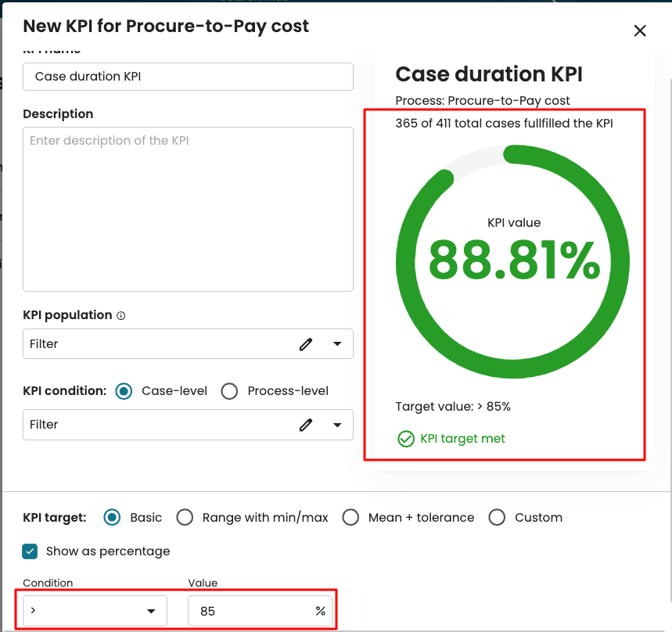The height and width of the screenshot is (632, 672).
Task: Click the KPI population info icon
Action: (121, 316)
